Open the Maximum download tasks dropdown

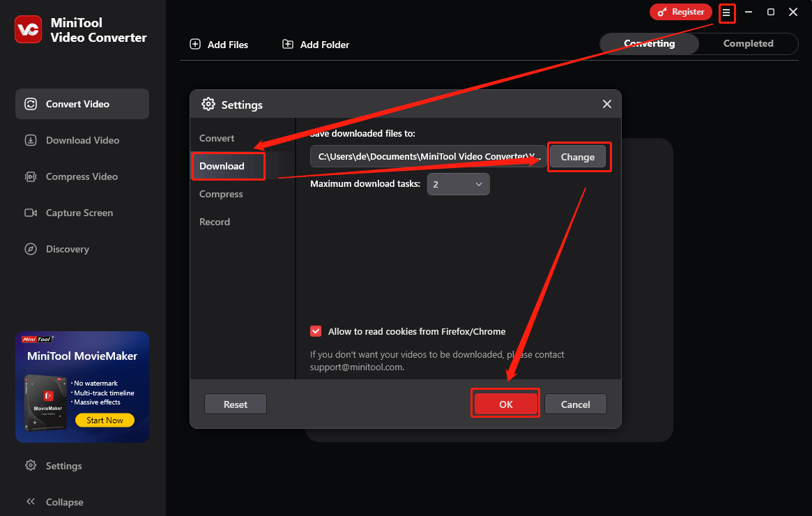tap(459, 184)
